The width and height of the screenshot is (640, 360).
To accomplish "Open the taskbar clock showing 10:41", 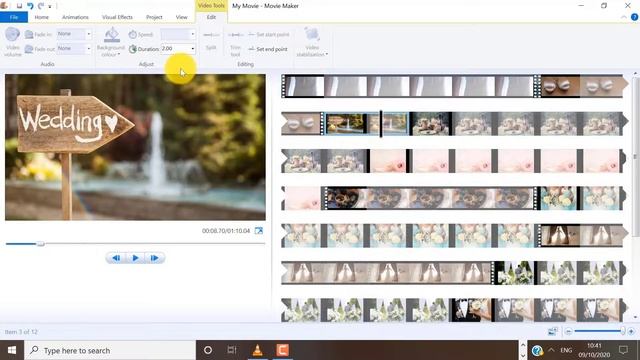I will coord(594,350).
